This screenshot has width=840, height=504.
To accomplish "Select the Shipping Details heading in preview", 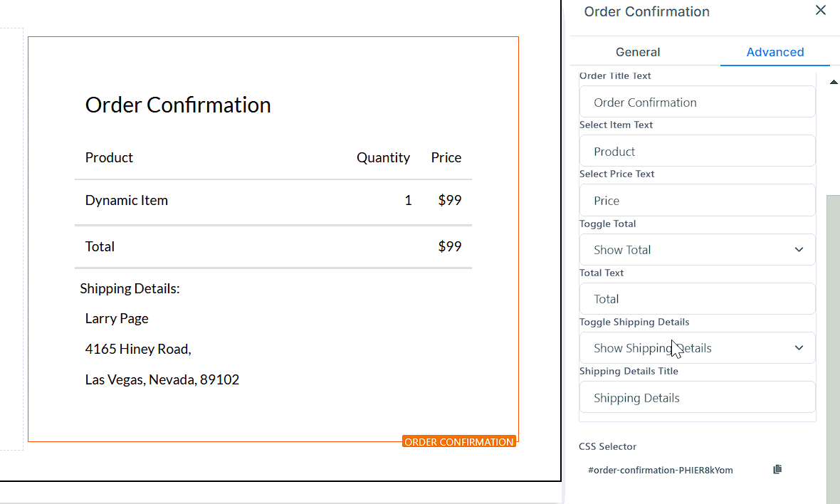I will [x=130, y=289].
